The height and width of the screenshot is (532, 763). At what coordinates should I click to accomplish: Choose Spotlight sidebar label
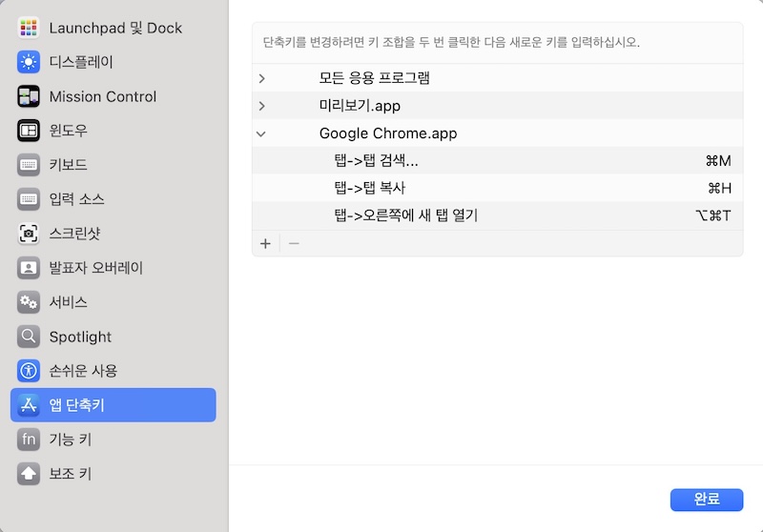click(x=80, y=337)
